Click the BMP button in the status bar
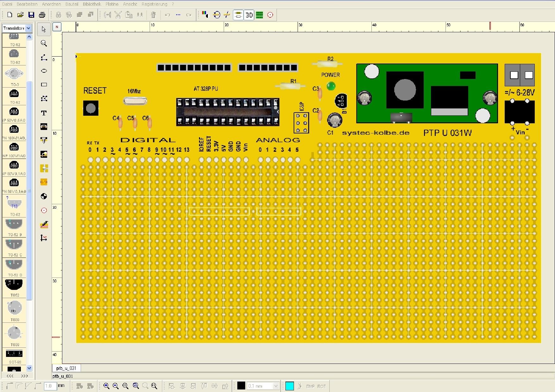This screenshot has width=555, height=392. (310, 386)
